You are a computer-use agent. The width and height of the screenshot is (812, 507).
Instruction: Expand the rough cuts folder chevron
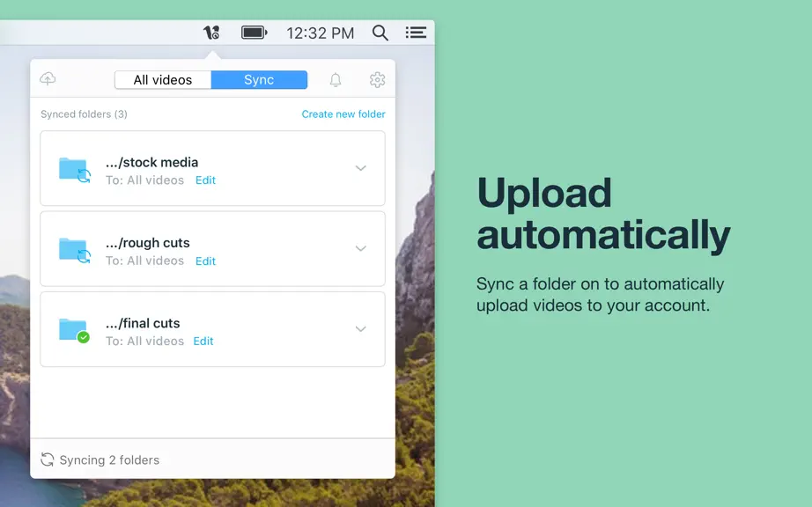point(361,248)
